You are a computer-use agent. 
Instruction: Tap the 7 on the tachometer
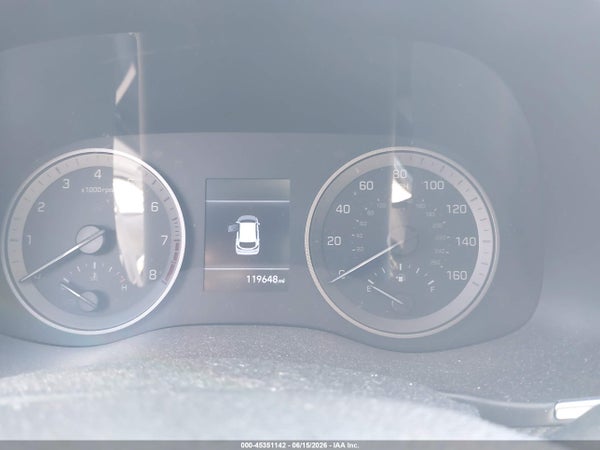coord(165,240)
